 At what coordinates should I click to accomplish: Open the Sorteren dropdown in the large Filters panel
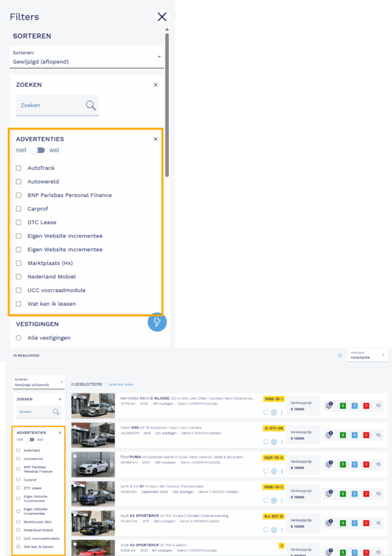[87, 57]
